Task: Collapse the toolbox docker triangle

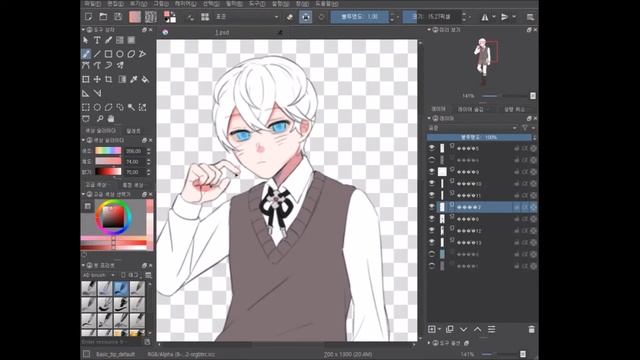Action: click(x=83, y=30)
